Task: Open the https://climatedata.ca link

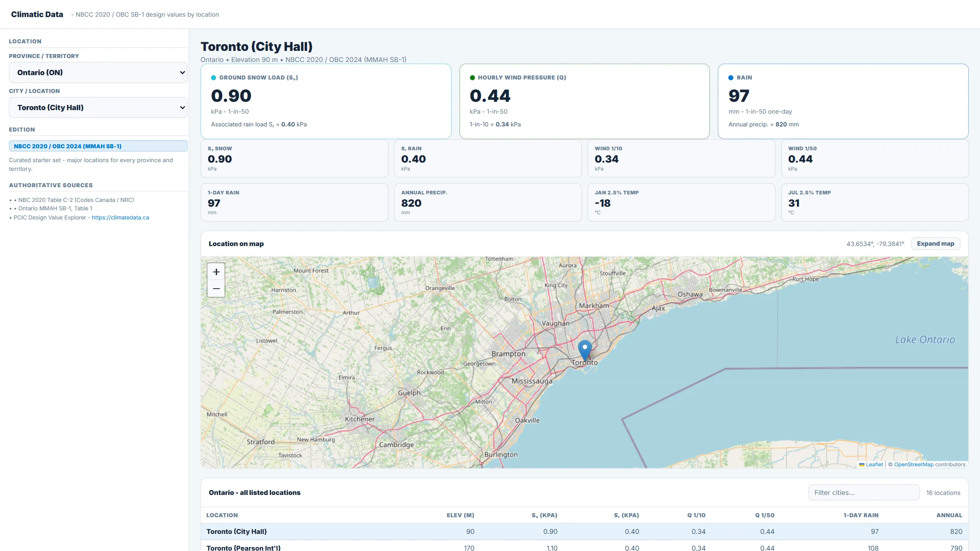Action: point(121,217)
